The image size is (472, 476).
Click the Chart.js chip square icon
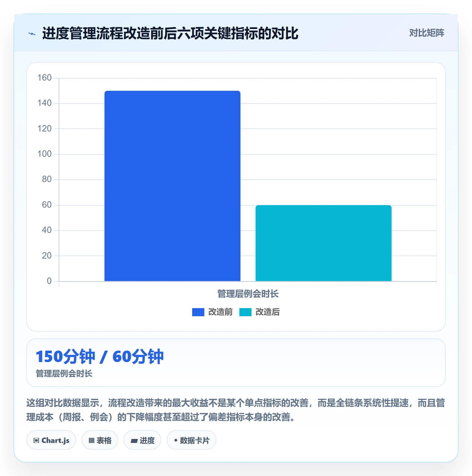tap(36, 441)
